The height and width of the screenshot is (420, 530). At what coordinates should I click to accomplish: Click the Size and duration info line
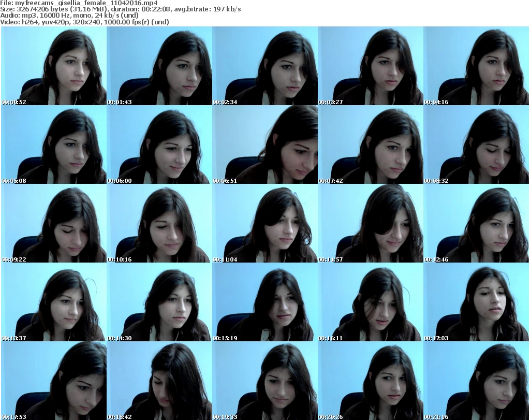pyautogui.click(x=120, y=9)
